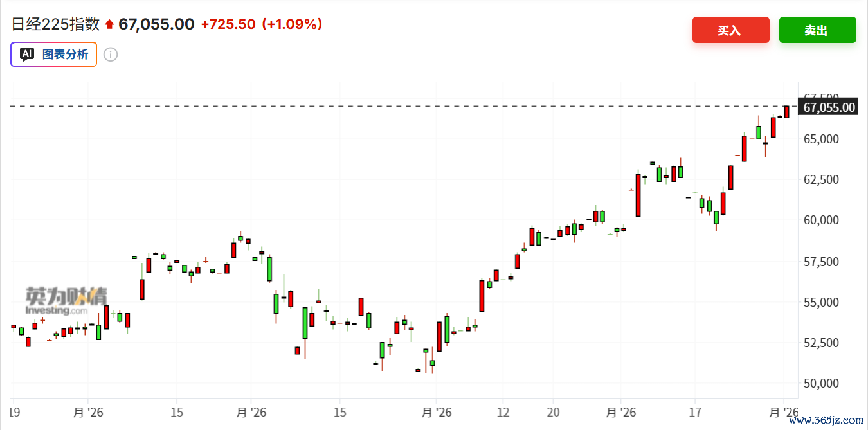868x430 pixels.
Task: Click the black 67,055.00 price tag on the price axis
Action: coord(828,107)
